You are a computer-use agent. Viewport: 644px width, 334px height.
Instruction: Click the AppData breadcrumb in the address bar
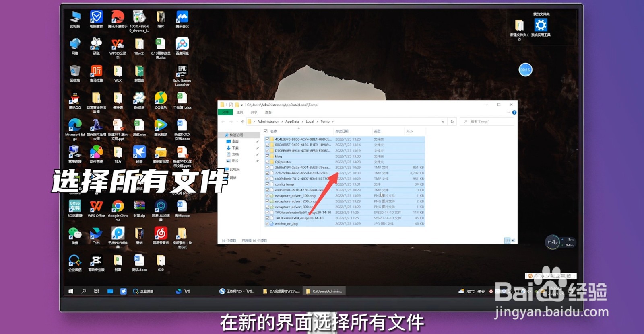pyautogui.click(x=292, y=121)
